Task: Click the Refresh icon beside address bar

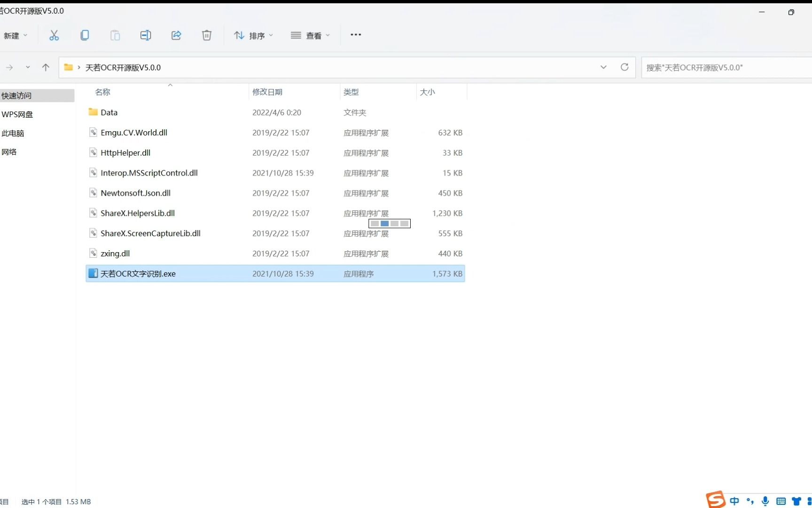Action: click(625, 67)
